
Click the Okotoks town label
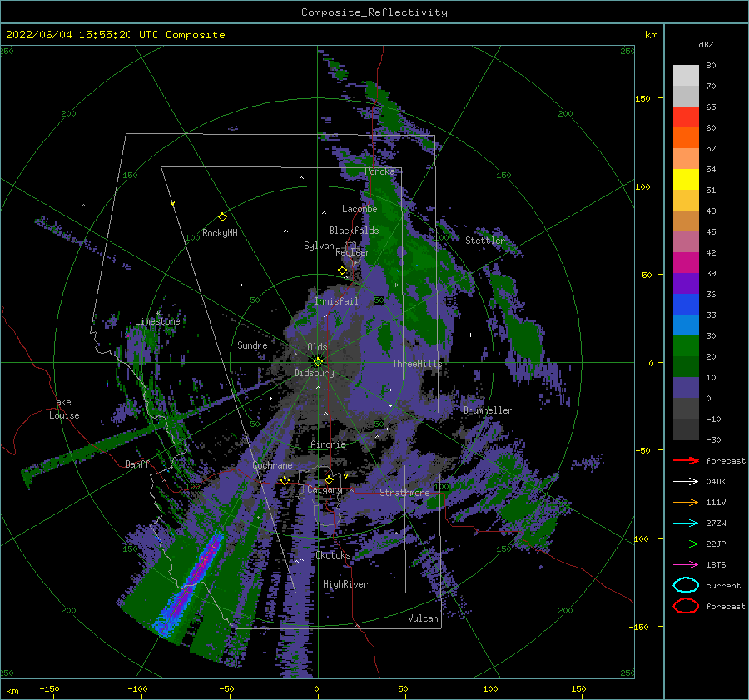[333, 555]
